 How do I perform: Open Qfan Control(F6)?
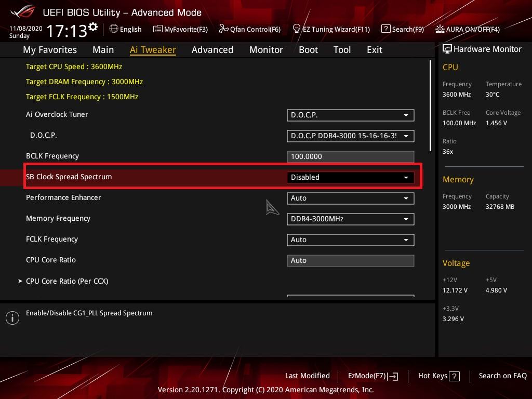coord(250,29)
